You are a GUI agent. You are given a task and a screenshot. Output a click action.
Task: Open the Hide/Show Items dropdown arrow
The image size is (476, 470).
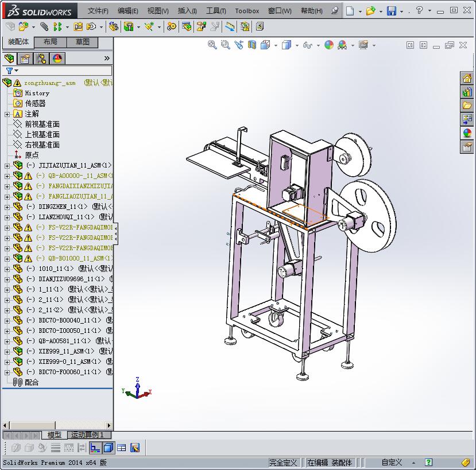[318, 45]
